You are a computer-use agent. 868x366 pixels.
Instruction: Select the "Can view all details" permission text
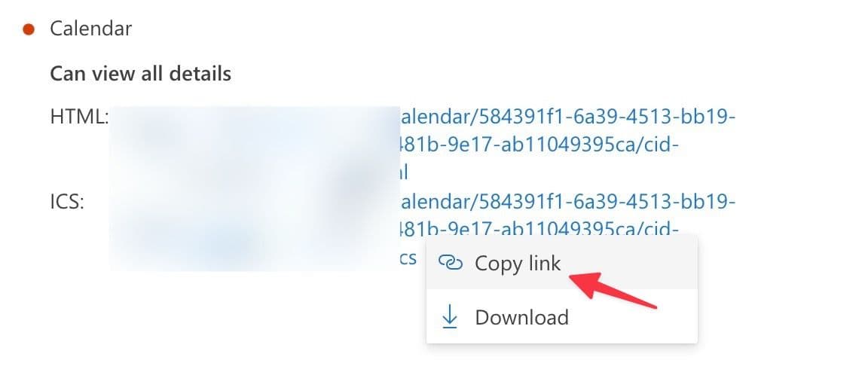coord(141,74)
